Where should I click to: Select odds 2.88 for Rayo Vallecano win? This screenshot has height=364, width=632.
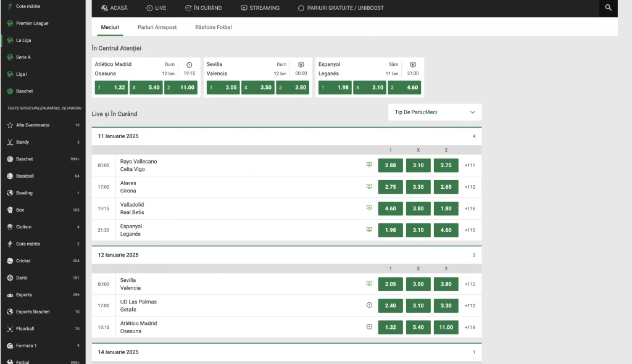pyautogui.click(x=390, y=165)
